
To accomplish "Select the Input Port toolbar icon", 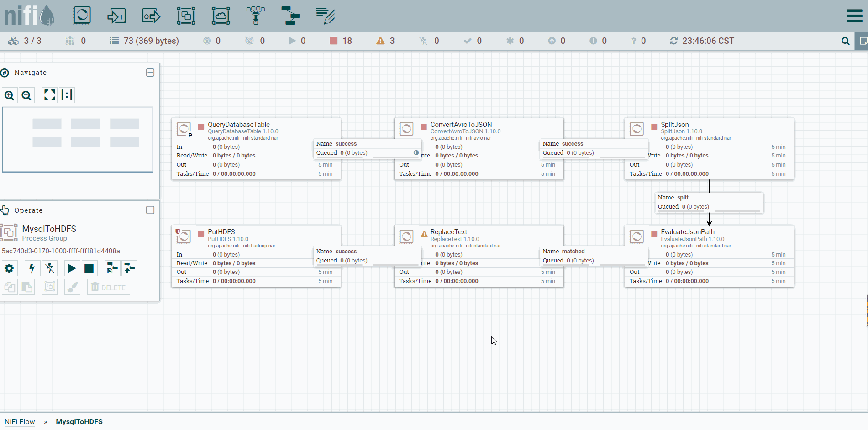I will (116, 16).
